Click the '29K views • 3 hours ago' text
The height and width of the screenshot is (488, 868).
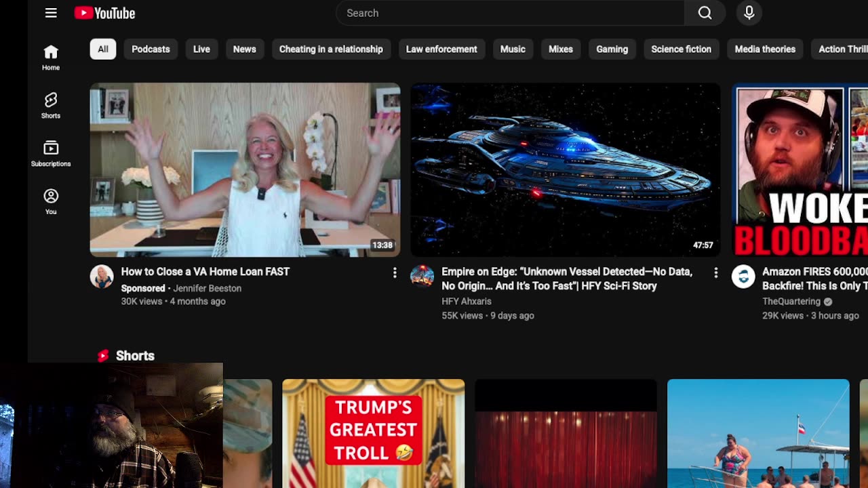pyautogui.click(x=810, y=316)
